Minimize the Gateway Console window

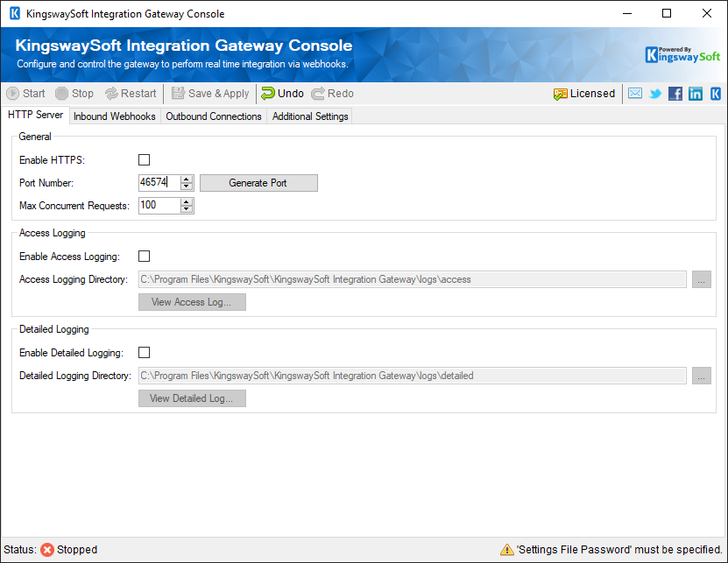pyautogui.click(x=627, y=13)
